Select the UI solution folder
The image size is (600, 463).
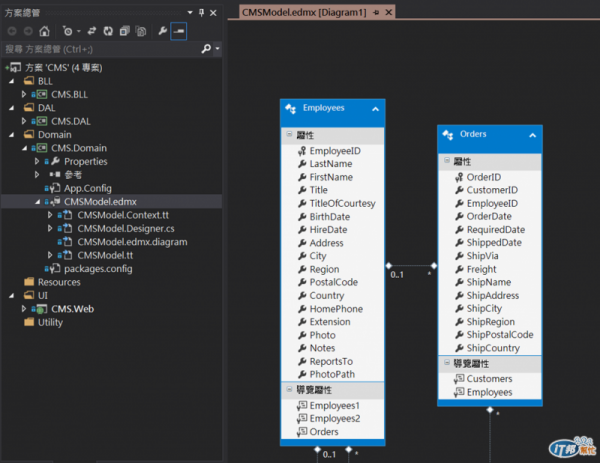point(42,295)
